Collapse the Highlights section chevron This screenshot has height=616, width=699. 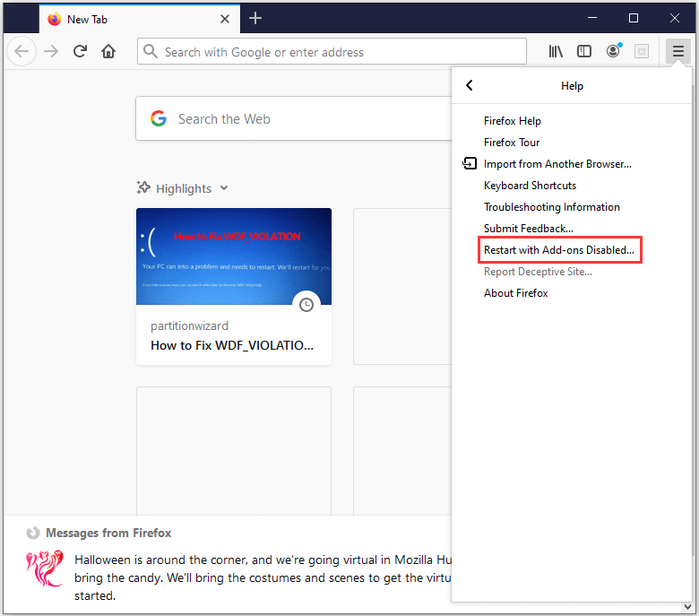click(x=224, y=187)
